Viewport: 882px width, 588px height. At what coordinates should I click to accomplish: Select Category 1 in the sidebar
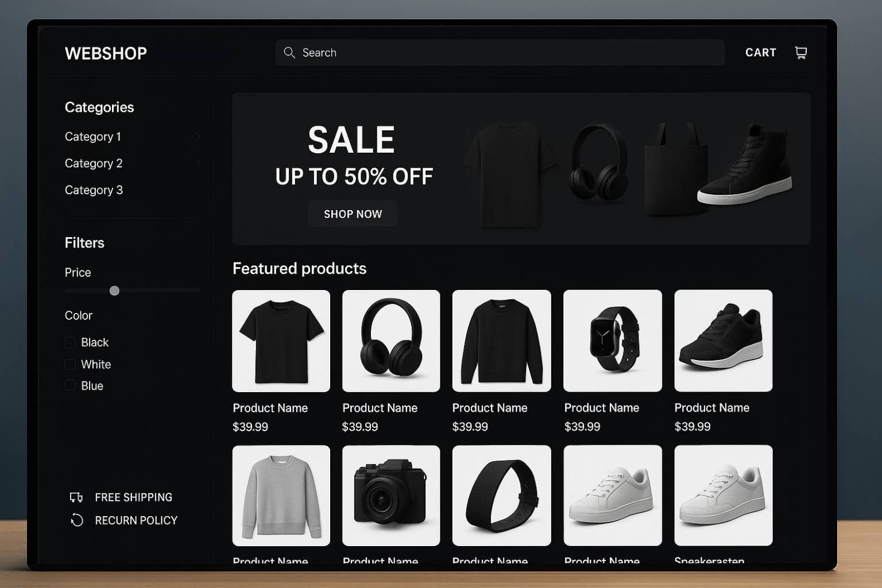pyautogui.click(x=93, y=137)
